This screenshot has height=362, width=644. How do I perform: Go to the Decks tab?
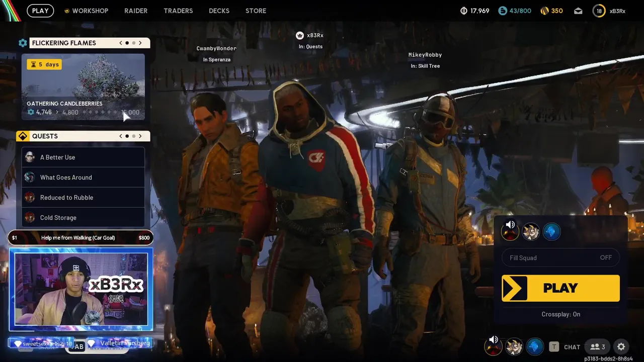click(219, 11)
